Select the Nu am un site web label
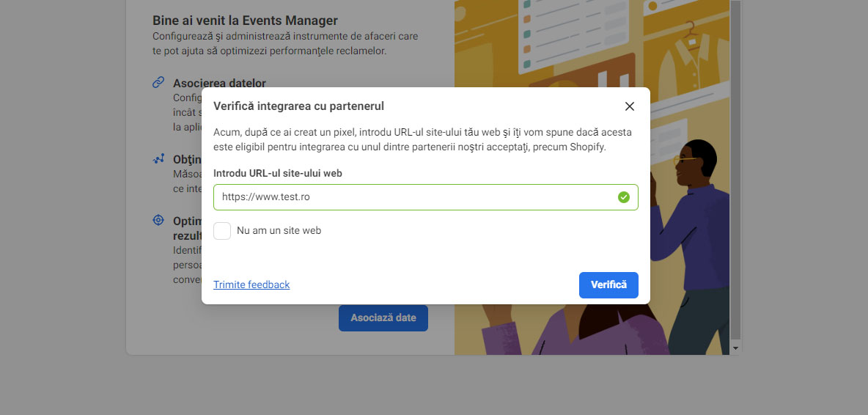 (x=279, y=231)
